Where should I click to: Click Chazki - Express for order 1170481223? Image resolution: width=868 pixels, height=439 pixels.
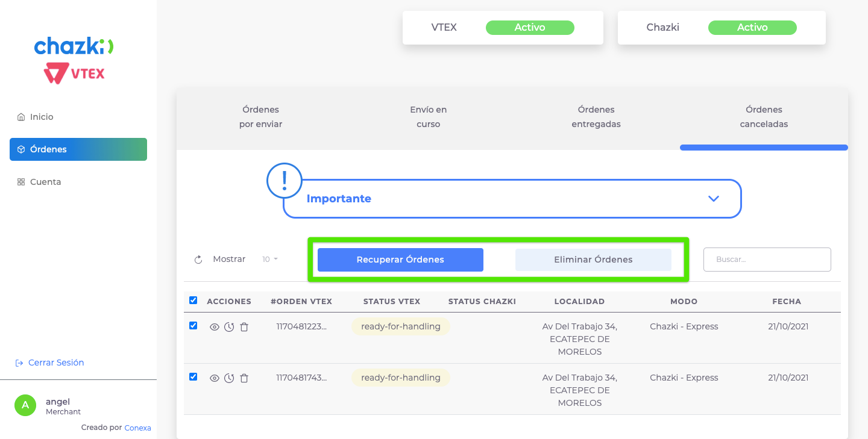pyautogui.click(x=684, y=326)
